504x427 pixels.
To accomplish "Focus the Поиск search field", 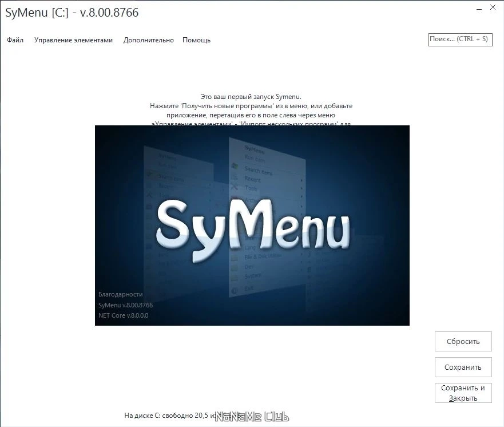I will click(460, 39).
